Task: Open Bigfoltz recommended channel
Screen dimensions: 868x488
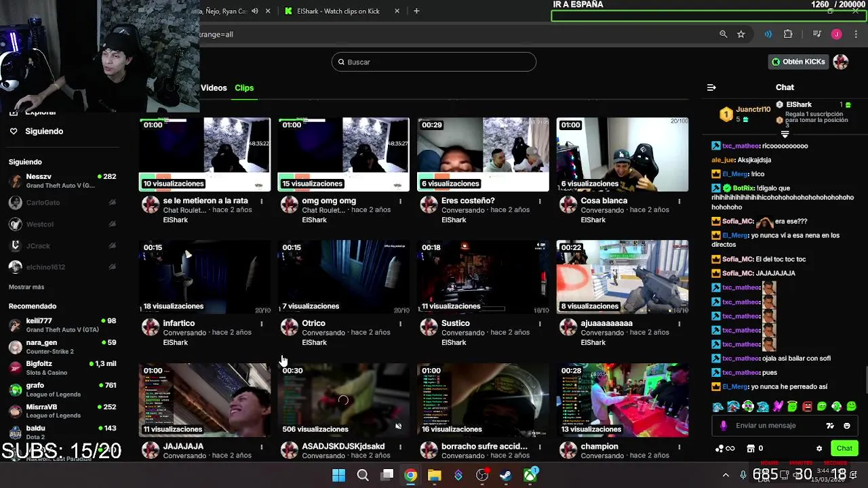Action: point(62,368)
